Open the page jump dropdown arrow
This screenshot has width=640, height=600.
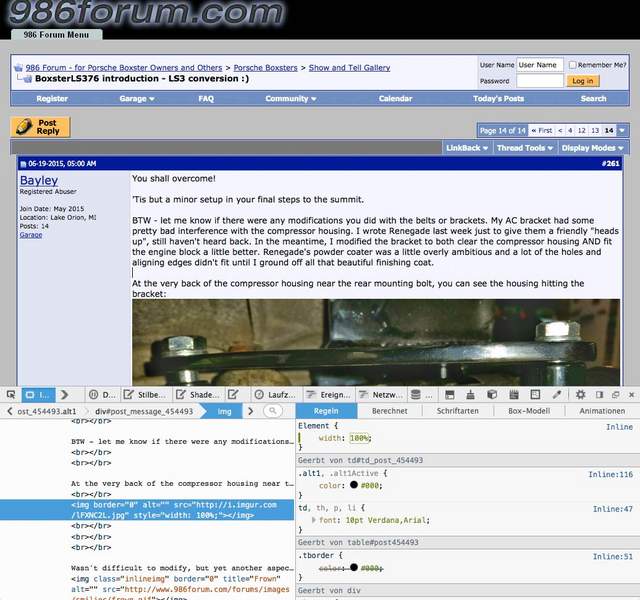[x=622, y=131]
